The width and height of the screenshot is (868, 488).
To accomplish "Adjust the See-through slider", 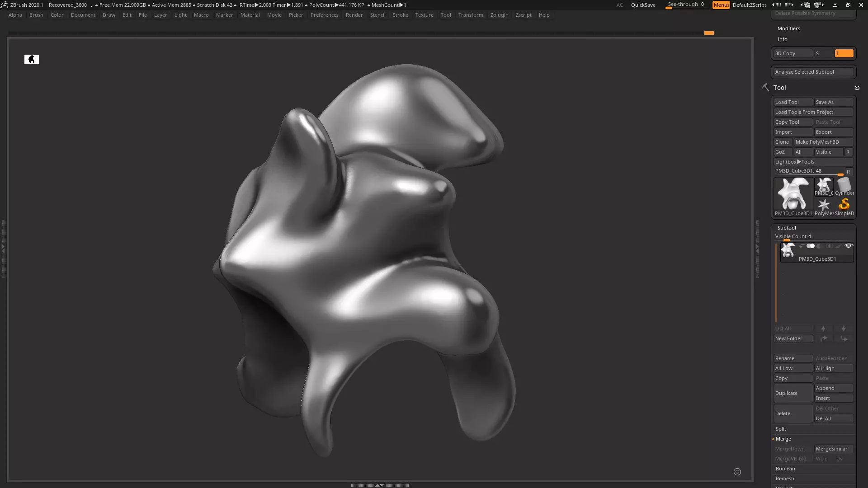I will [686, 5].
